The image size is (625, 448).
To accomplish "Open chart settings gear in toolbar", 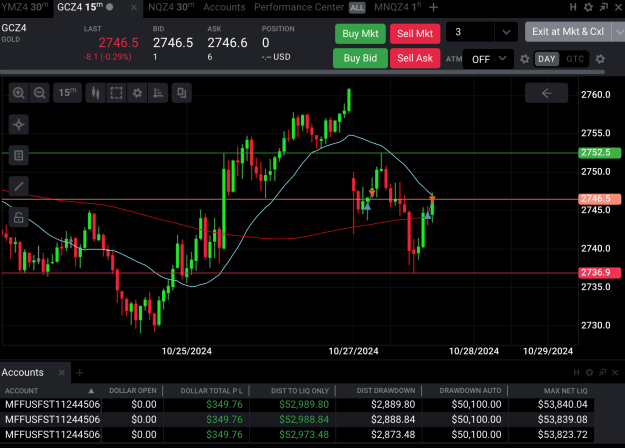I will (x=137, y=93).
